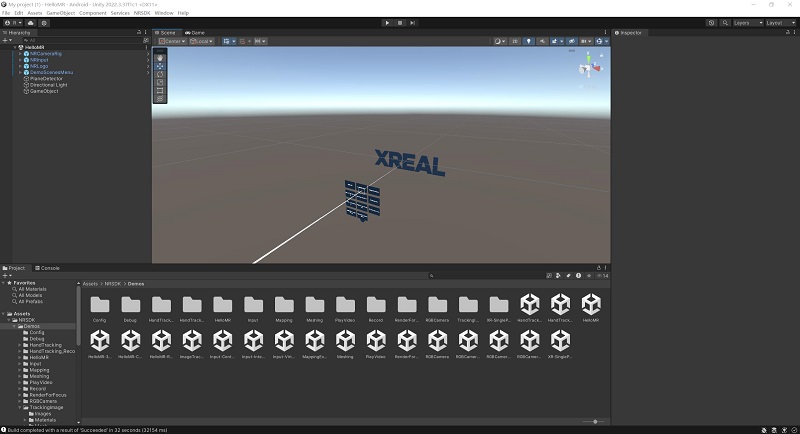Image resolution: width=800 pixels, height=434 pixels.
Task: Open the NRSDK menu
Action: 142,13
